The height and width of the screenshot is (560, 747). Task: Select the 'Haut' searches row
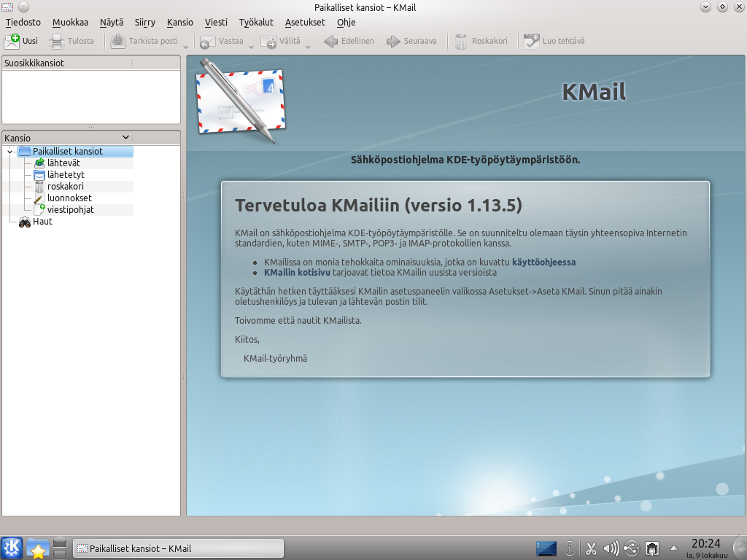[42, 222]
